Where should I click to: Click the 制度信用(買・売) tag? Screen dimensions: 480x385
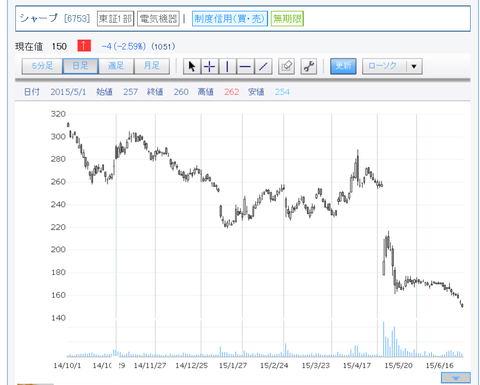point(230,19)
